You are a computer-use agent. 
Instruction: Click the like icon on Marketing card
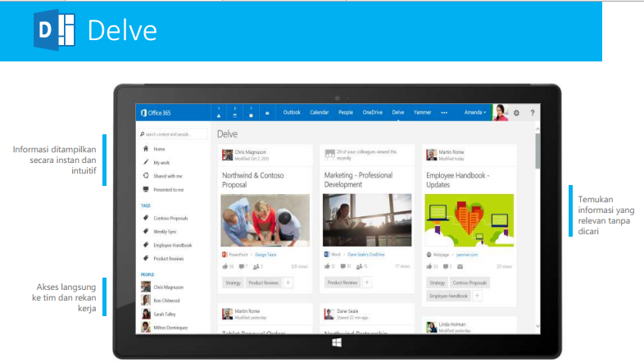[x=327, y=266]
